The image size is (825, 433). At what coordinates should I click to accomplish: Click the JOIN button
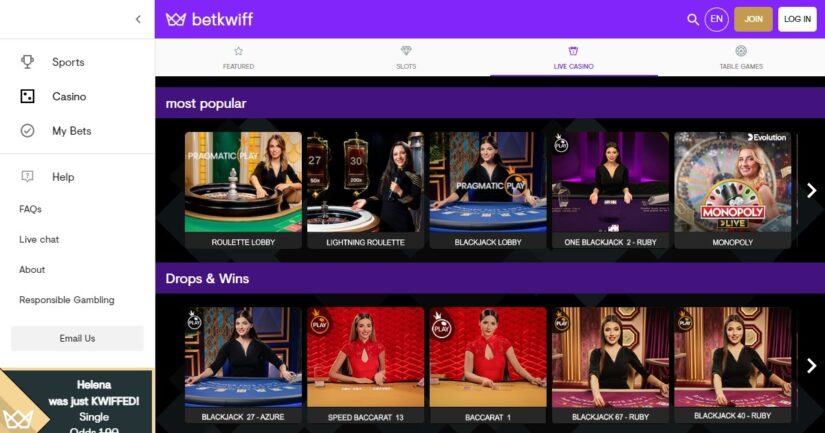753,19
